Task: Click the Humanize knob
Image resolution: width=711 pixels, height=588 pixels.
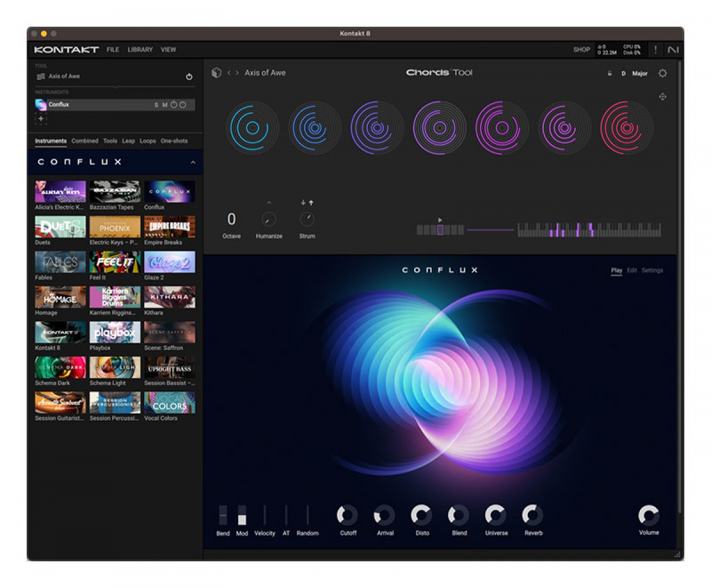Action: (x=269, y=220)
